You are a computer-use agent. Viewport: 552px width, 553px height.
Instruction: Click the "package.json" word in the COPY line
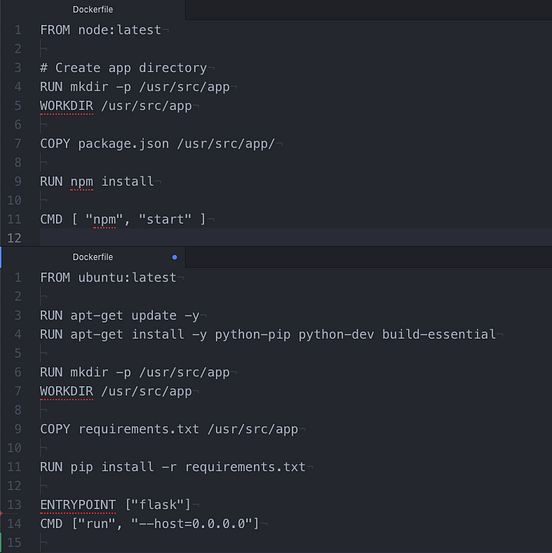pyautogui.click(x=123, y=144)
